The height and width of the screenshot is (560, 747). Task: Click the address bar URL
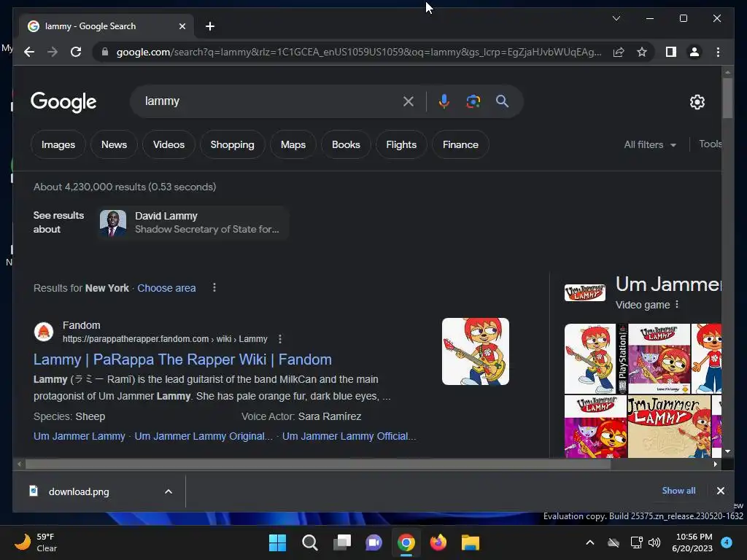pyautogui.click(x=358, y=52)
